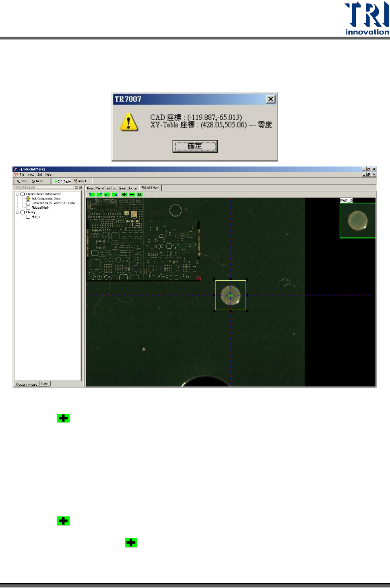Go Back with the toolbar arrow button
This screenshot has width=390, height=588.
(x=22, y=181)
